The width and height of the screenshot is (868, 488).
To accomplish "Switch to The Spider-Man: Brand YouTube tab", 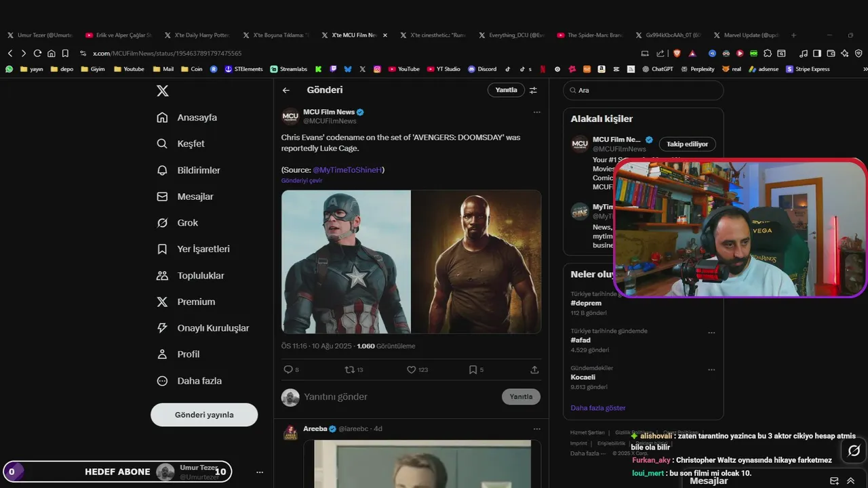I will 589,35.
